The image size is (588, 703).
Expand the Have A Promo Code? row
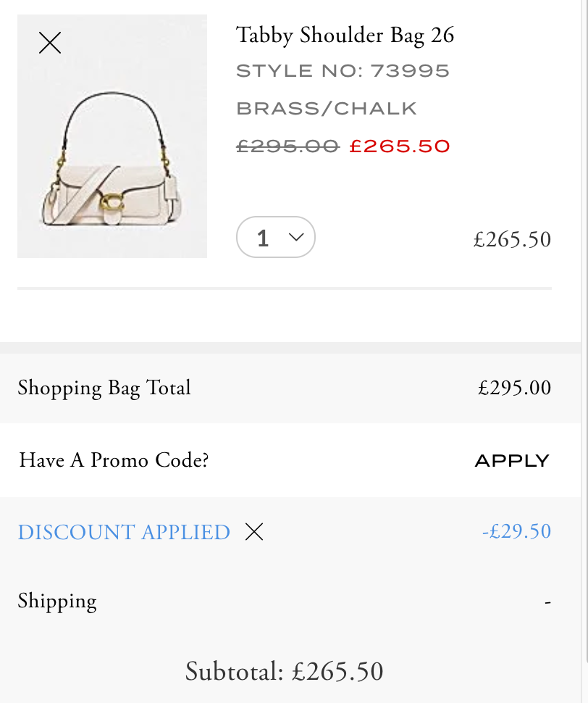[x=290, y=460]
